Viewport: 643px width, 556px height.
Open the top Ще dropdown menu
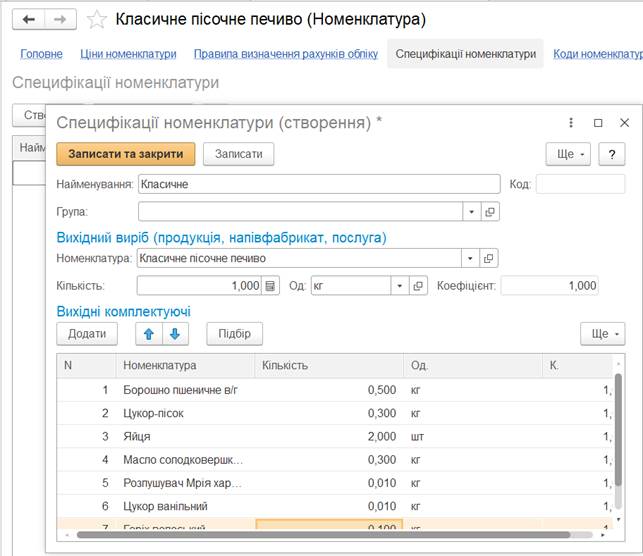tap(567, 154)
